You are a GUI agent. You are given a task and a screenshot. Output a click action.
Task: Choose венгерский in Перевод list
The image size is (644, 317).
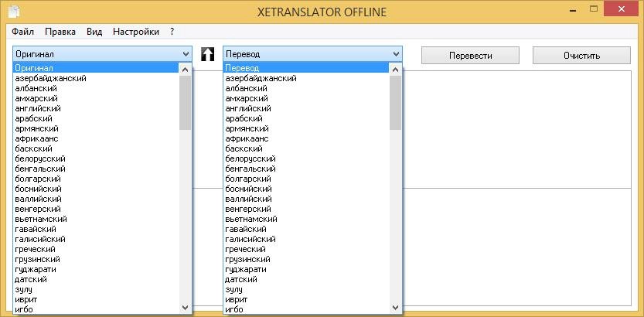306,209
